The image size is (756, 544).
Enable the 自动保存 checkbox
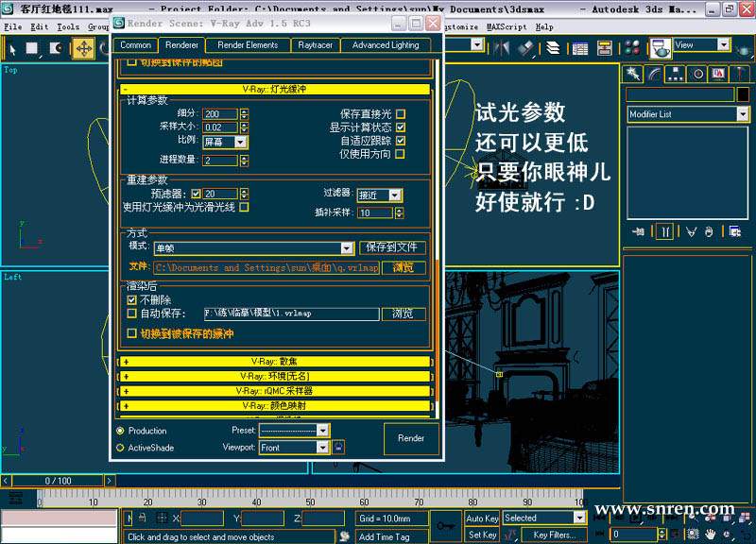pos(131,314)
